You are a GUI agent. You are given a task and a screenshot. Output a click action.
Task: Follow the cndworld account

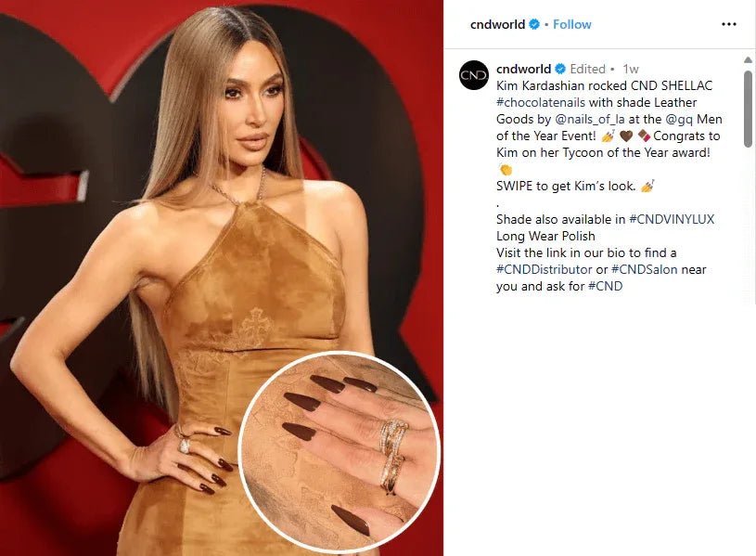click(571, 24)
